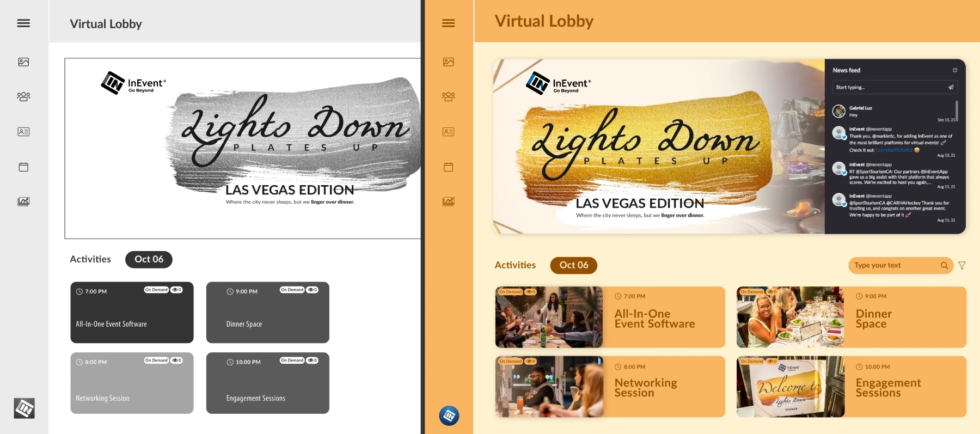Click the image icon in gray sidebar
The width and height of the screenshot is (980, 434).
[x=23, y=62]
